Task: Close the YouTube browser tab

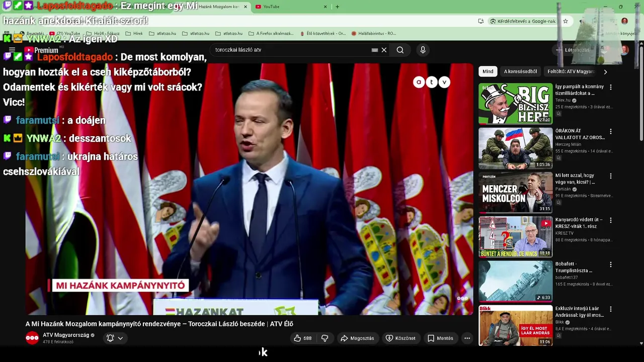Action: [325, 7]
